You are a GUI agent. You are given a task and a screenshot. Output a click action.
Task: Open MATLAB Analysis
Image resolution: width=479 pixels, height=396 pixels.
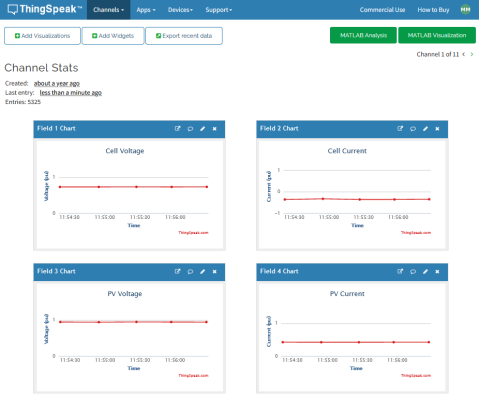pos(363,35)
